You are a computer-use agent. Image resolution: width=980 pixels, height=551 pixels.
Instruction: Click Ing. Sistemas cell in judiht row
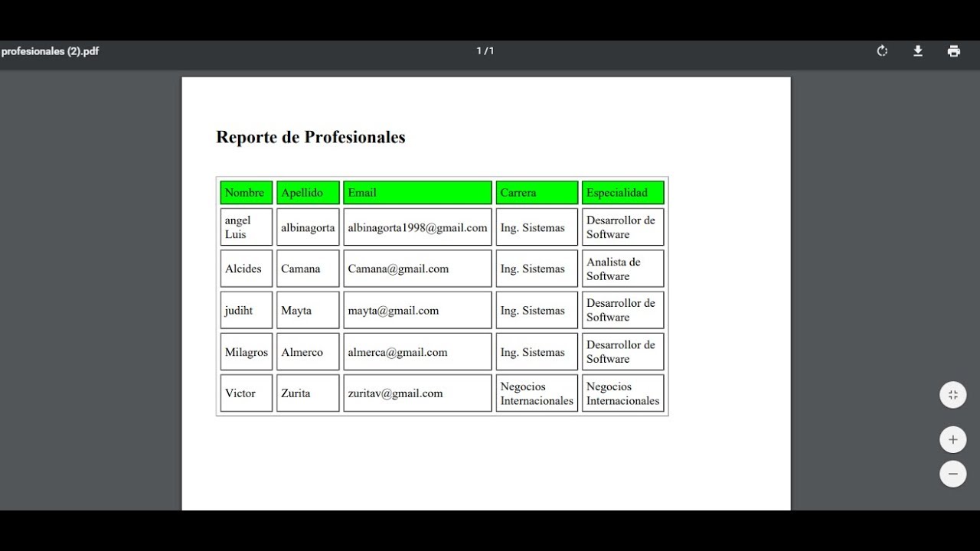coord(537,310)
